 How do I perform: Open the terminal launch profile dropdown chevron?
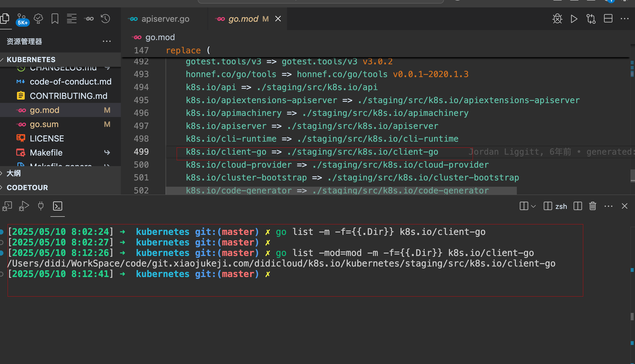[x=533, y=206]
